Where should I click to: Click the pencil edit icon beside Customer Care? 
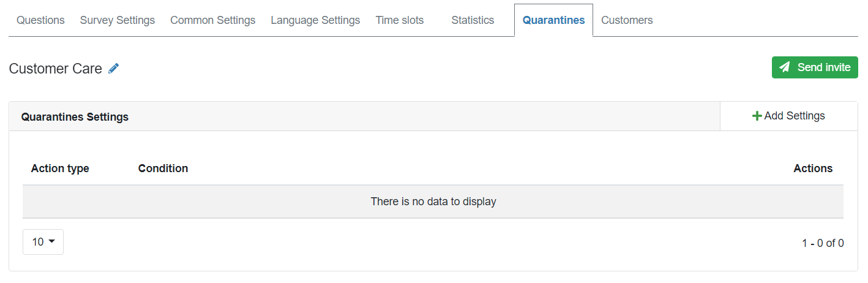click(x=114, y=69)
